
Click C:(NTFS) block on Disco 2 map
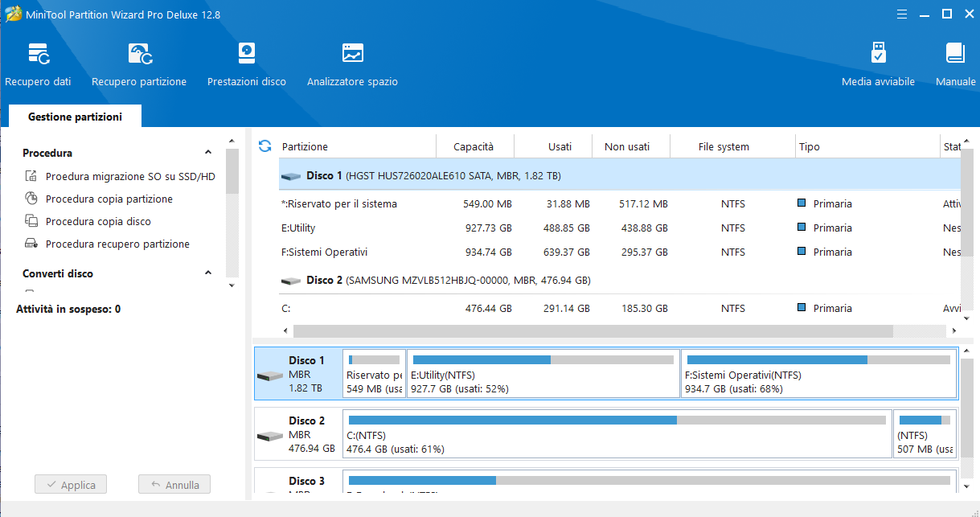tap(617, 433)
